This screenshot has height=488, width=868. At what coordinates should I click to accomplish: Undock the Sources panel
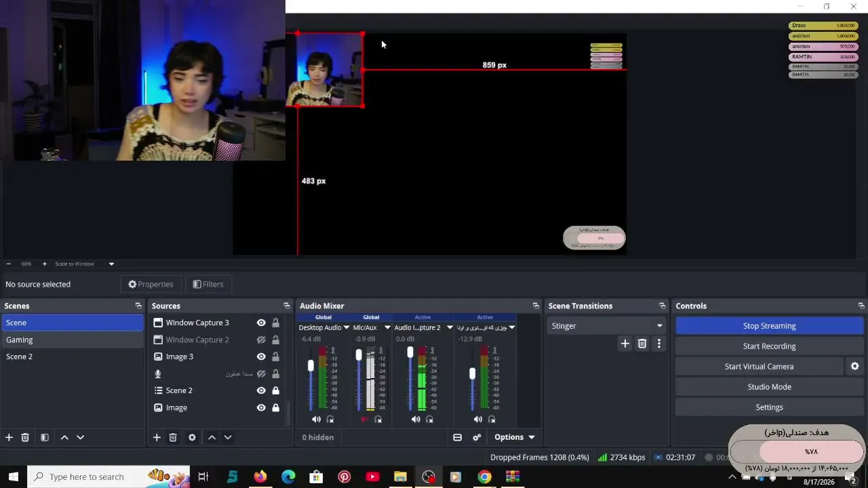click(x=286, y=306)
